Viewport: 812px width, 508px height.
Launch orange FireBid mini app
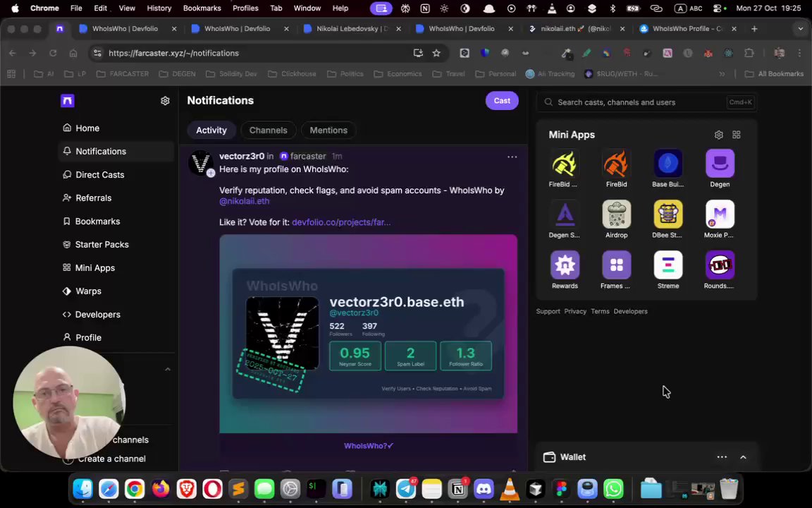616,169
